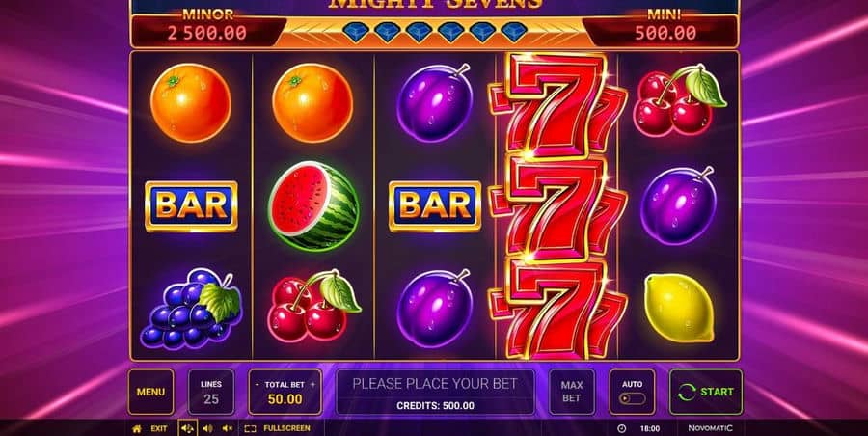Click the Max Bet button
Viewport: 868px width, 436px height.
point(571,392)
